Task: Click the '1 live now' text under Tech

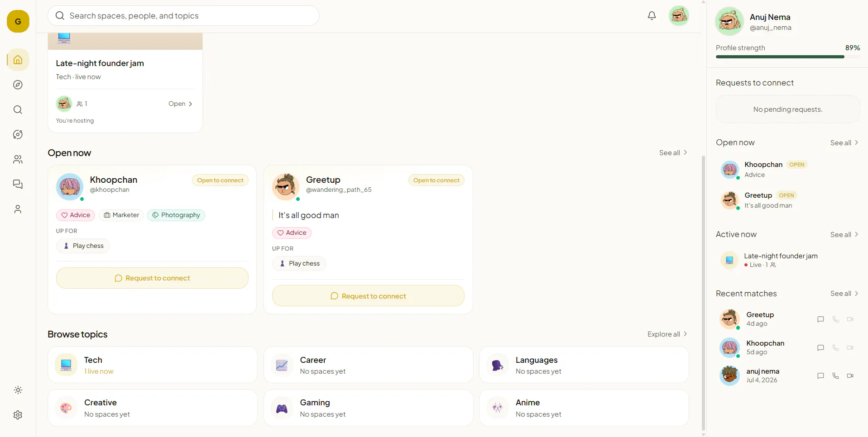Action: [99, 371]
